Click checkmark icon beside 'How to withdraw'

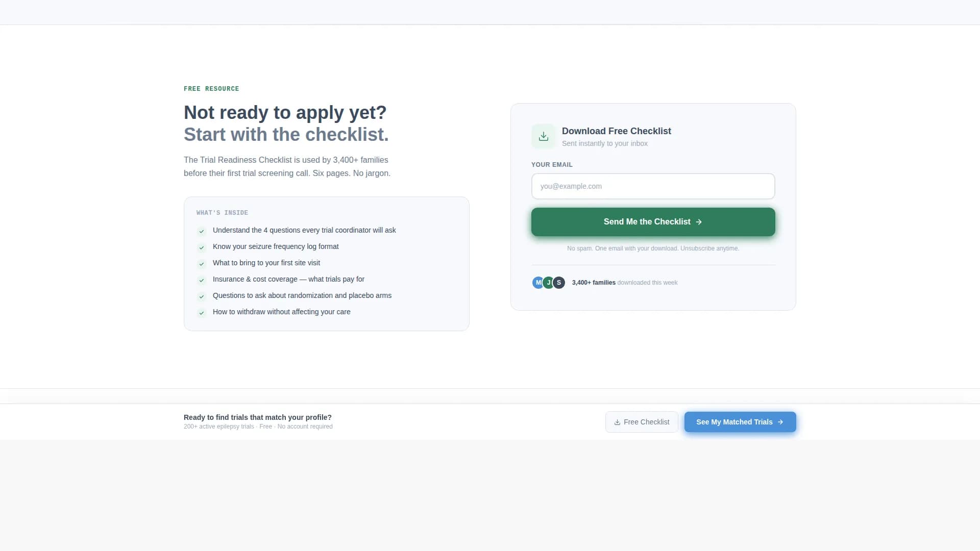[202, 313]
